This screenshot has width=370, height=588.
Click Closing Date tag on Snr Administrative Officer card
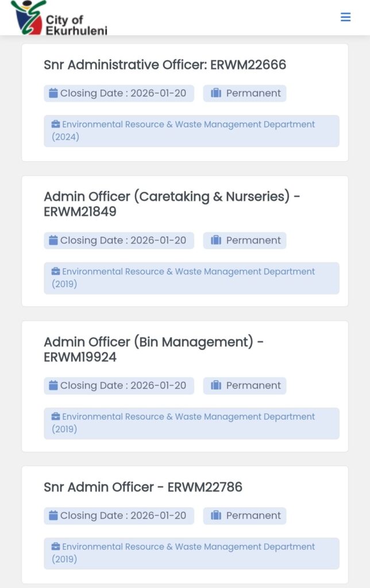119,94
